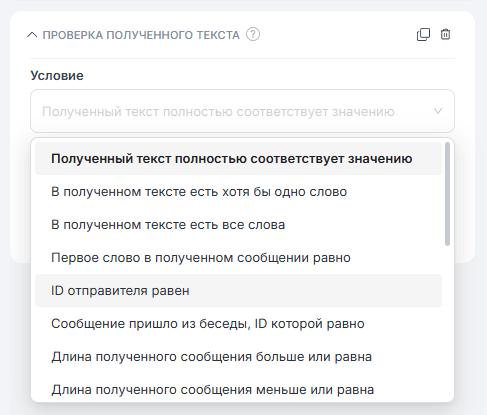Click the Условие dropdown field

click(x=242, y=111)
